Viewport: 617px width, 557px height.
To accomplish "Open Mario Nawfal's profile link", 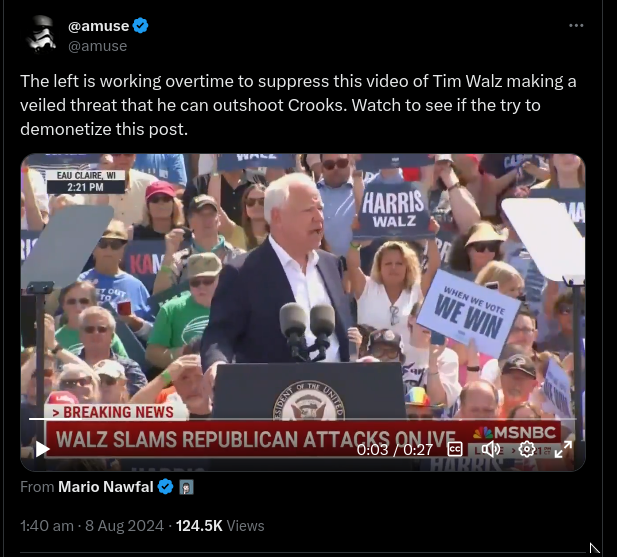I will click(x=105, y=487).
